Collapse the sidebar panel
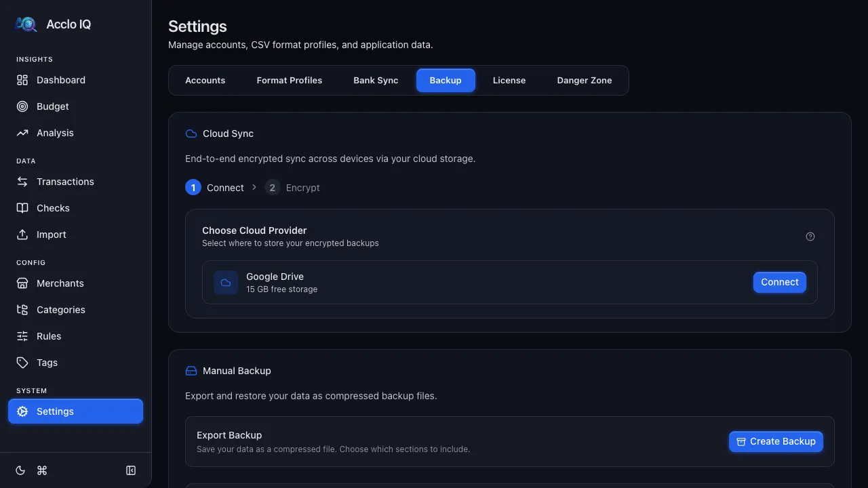This screenshot has width=868, height=488. 131,470
